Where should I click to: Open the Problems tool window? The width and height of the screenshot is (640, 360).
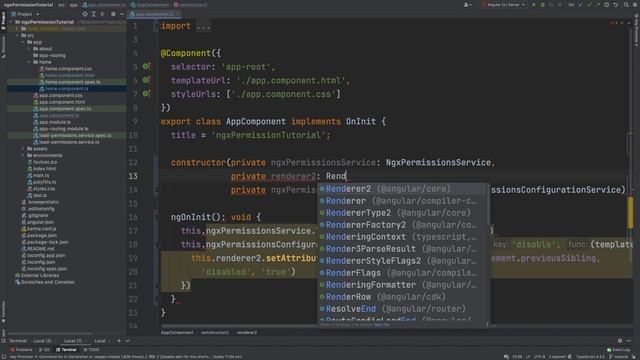[21, 350]
